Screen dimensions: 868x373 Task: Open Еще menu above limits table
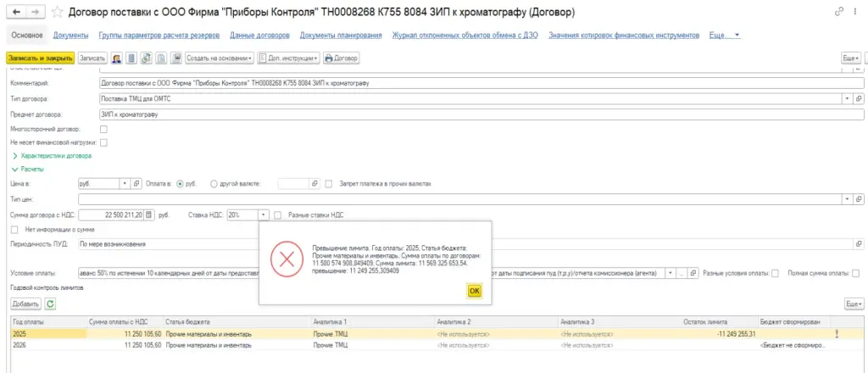tap(853, 303)
